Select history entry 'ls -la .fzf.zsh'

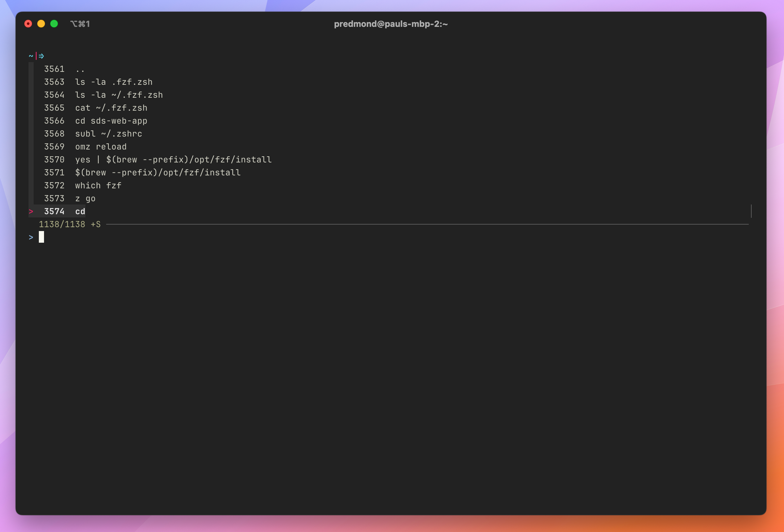coord(98,82)
